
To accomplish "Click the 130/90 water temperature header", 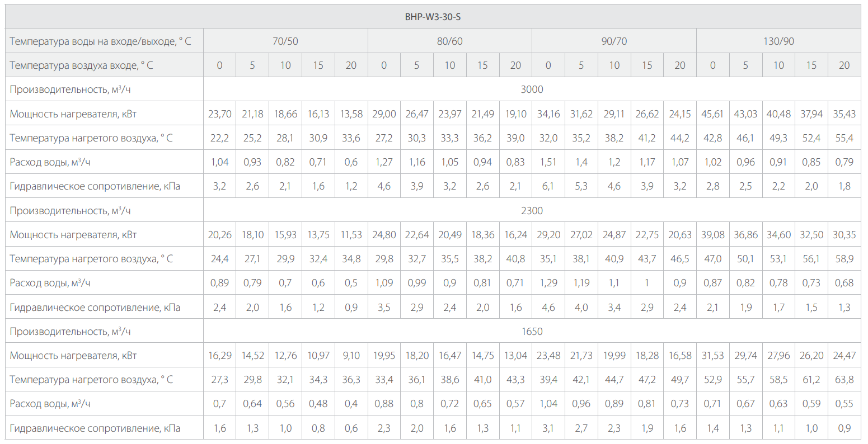I will (x=778, y=41).
